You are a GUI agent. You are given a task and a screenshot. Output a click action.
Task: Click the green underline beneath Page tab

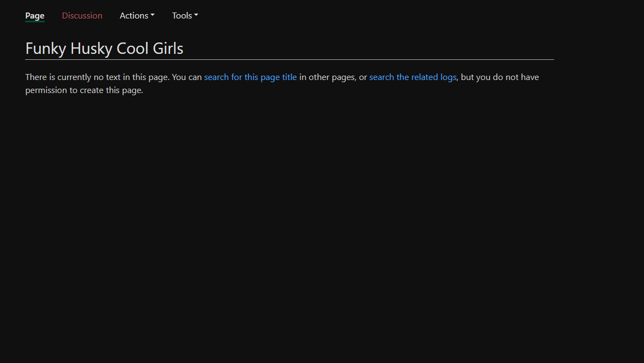click(34, 21)
